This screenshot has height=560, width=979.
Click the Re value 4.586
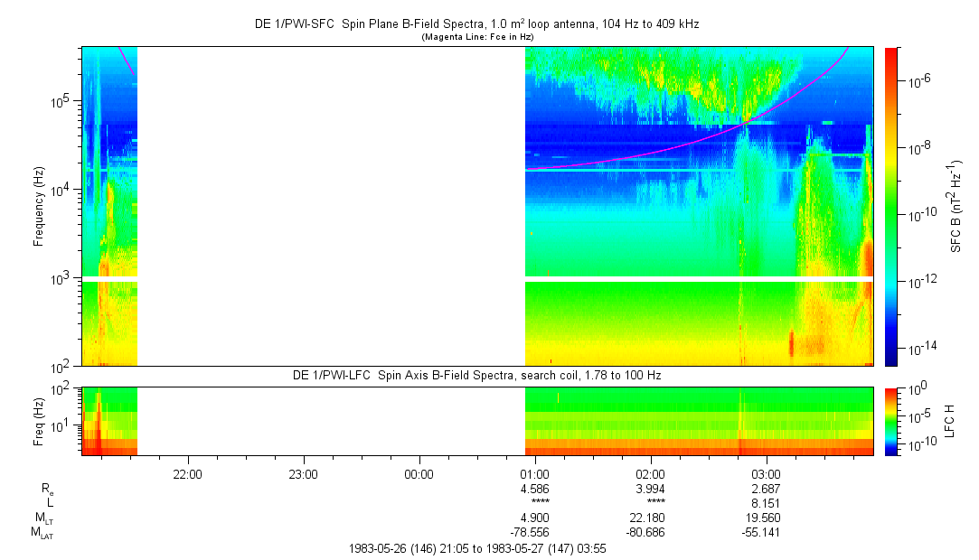[x=534, y=488]
